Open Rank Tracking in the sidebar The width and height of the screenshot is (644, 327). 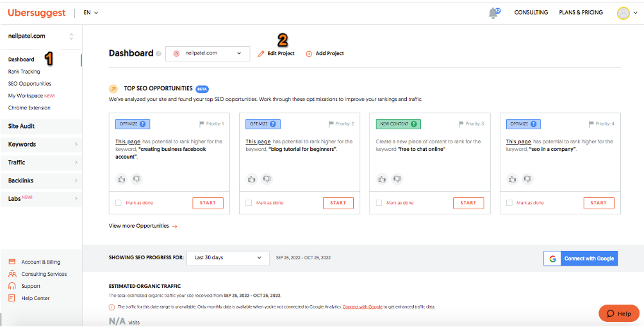pyautogui.click(x=24, y=72)
